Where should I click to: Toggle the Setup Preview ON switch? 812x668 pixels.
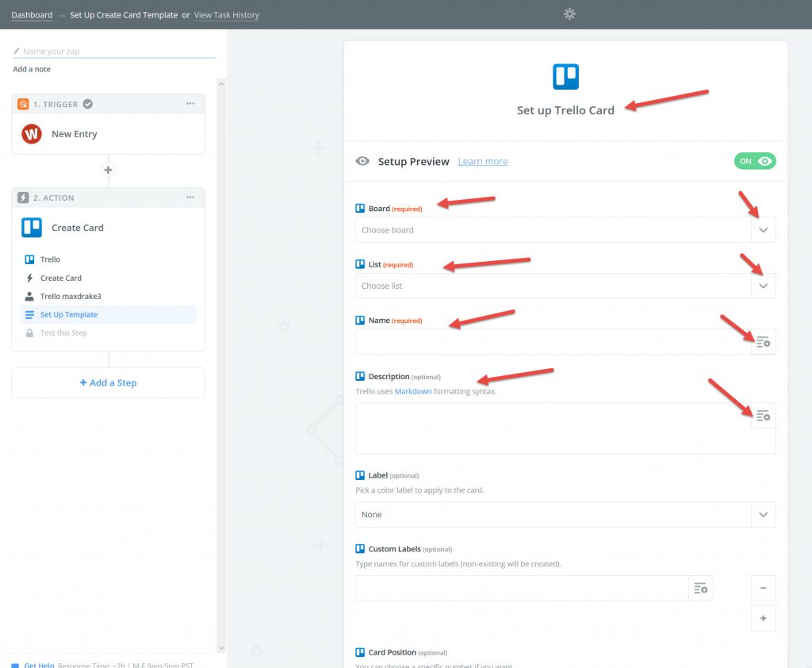coord(754,161)
